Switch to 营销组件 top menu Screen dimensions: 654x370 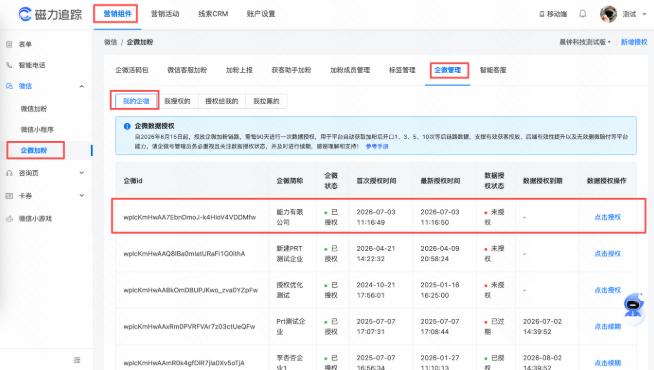tap(118, 14)
